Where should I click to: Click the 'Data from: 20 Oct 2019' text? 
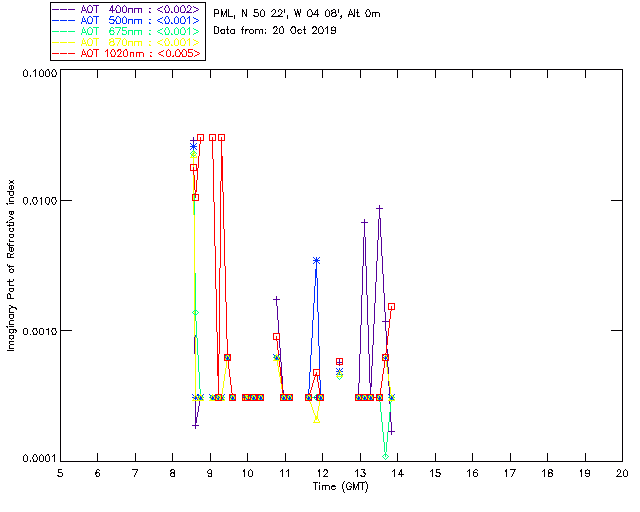(x=275, y=31)
